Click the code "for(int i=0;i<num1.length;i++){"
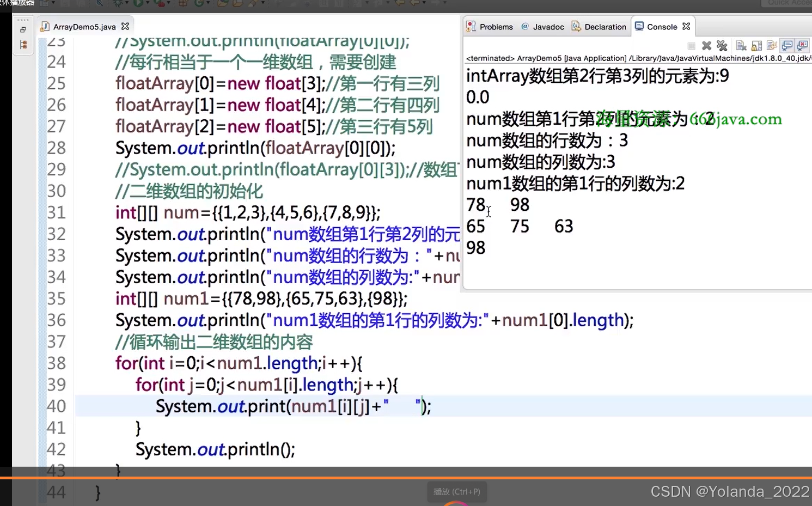The height and width of the screenshot is (506, 812). [x=239, y=363]
